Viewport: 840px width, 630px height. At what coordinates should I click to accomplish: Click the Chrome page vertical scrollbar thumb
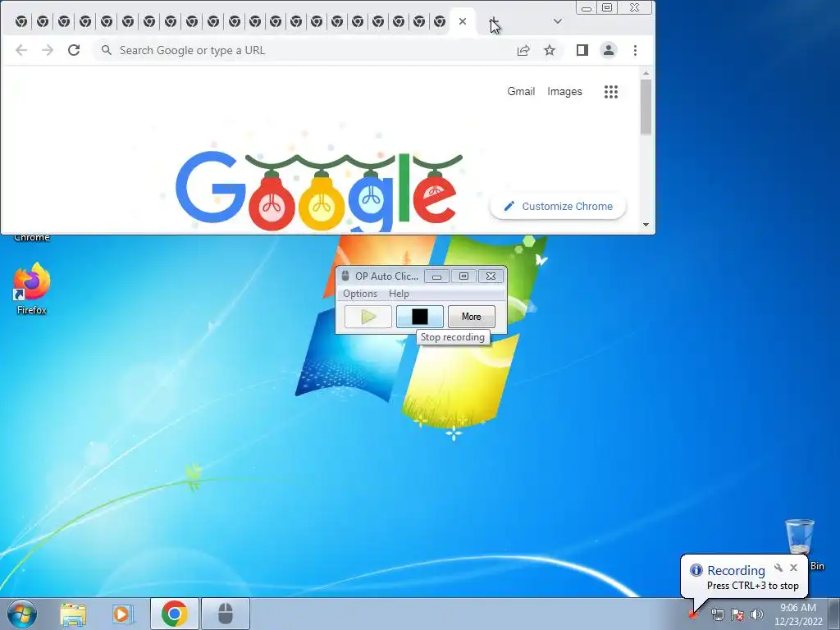pyautogui.click(x=646, y=107)
